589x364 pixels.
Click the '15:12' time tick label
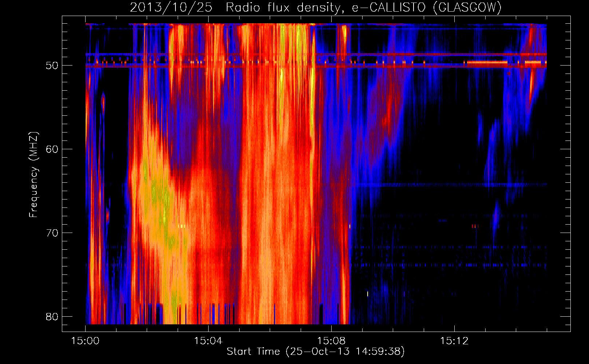coord(454,341)
